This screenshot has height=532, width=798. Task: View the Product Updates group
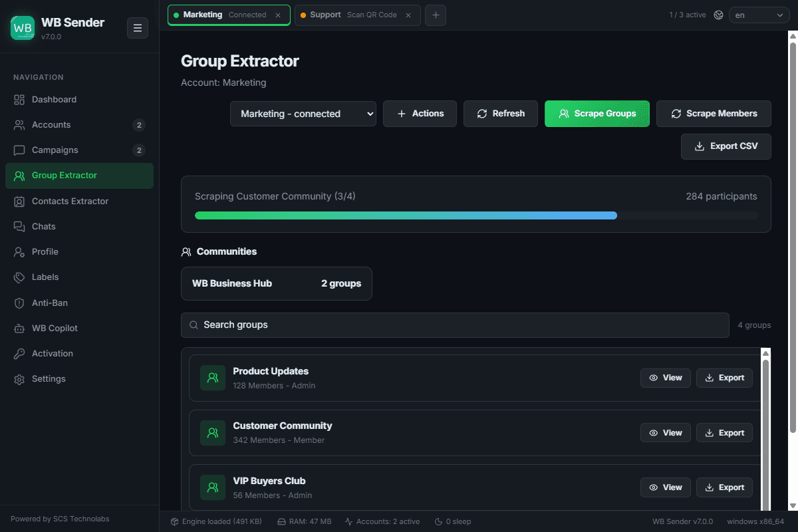coord(666,378)
